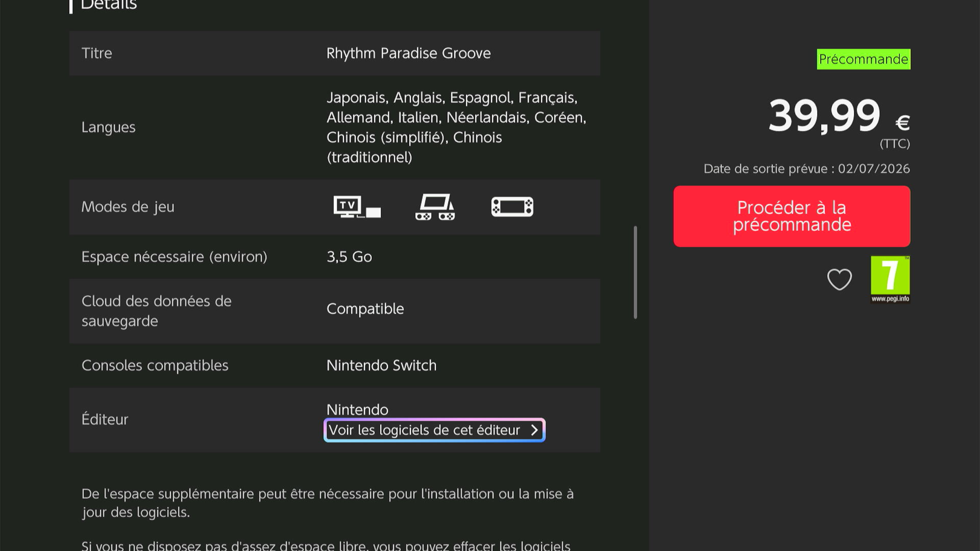Click the Cloud save Compatible value
This screenshot has height=551, width=980.
coord(365,309)
